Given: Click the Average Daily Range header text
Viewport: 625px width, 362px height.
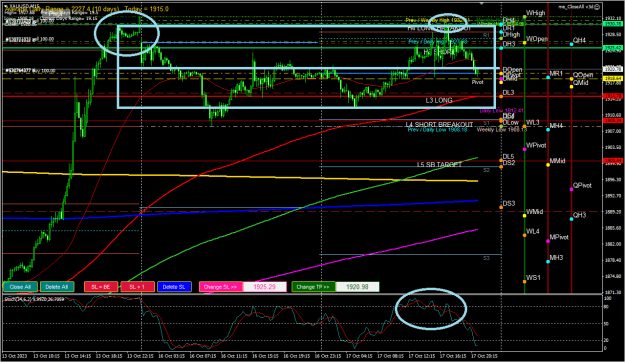Looking at the screenshot, I should coord(87,9).
